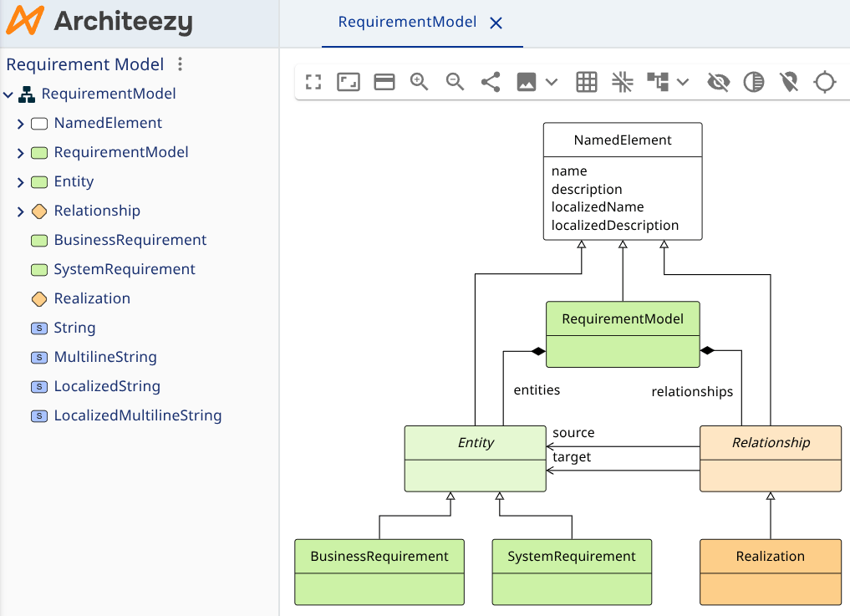Click the crosshair target icon in toolbar
Viewport: 850px width, 616px height.
click(824, 82)
